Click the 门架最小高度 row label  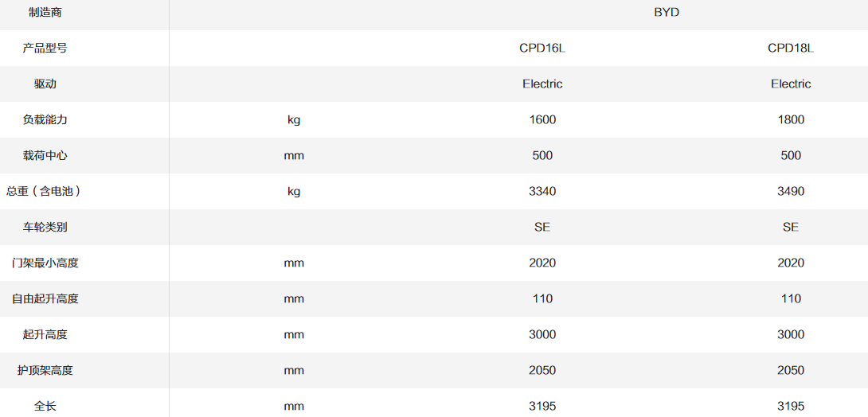45,263
